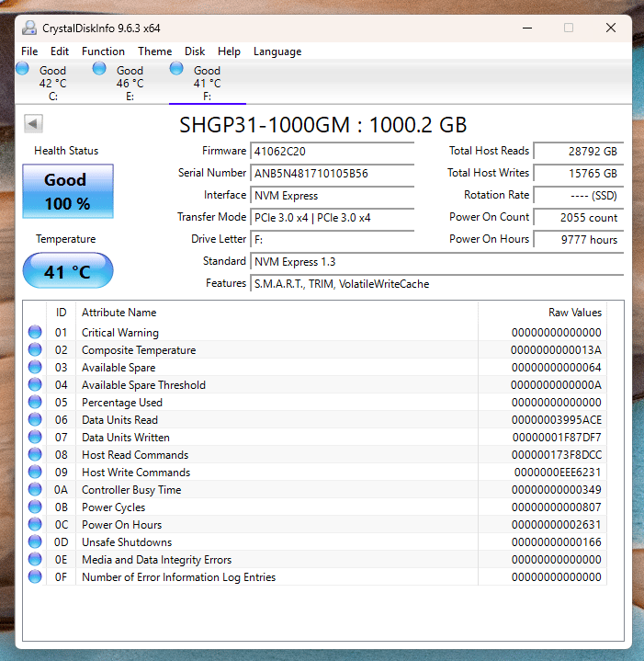This screenshot has height=661, width=644.
Task: Click the status orb of Host Read Commands row
Action: click(x=35, y=454)
